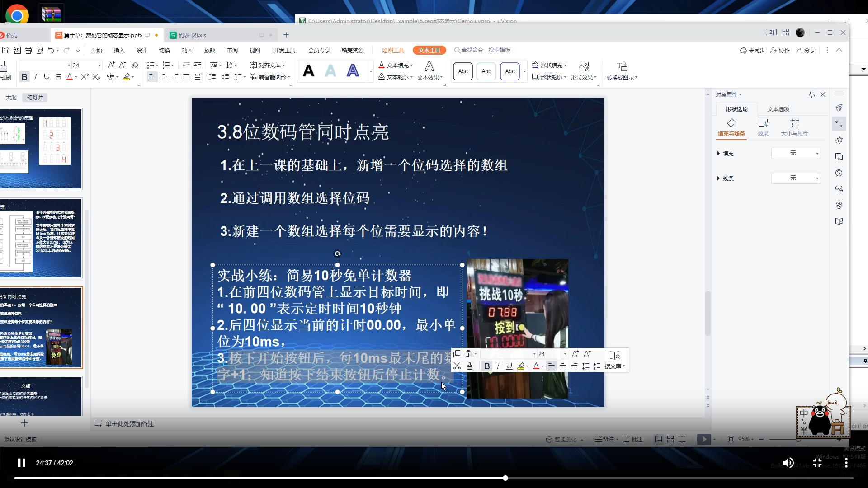Open the 动画 ribbon tab

[x=187, y=50]
